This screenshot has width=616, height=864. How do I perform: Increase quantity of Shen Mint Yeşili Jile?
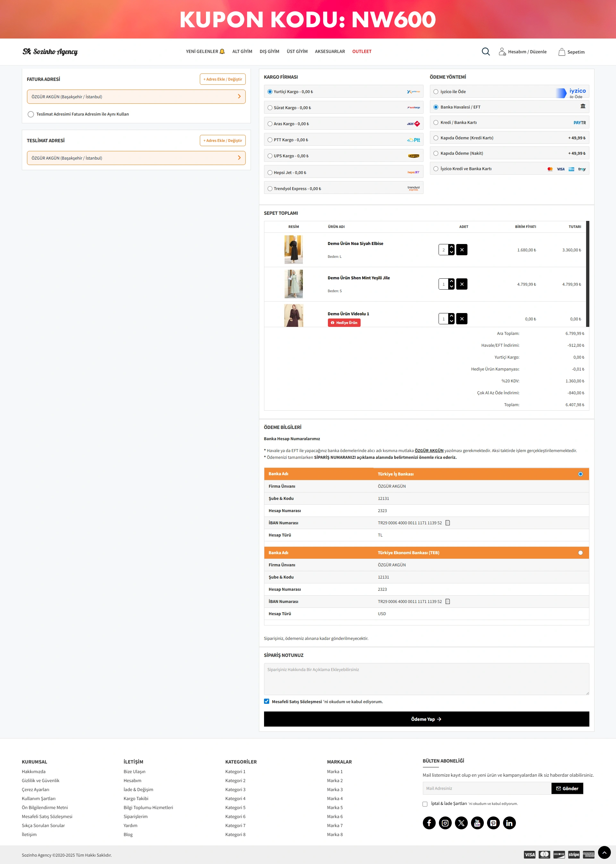tap(451, 281)
